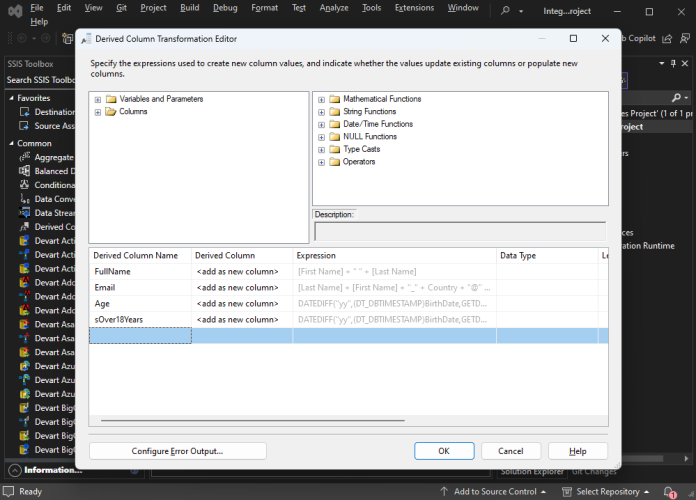The image size is (696, 500).
Task: Click the empty Derived Column Name cell
Action: pyautogui.click(x=141, y=336)
